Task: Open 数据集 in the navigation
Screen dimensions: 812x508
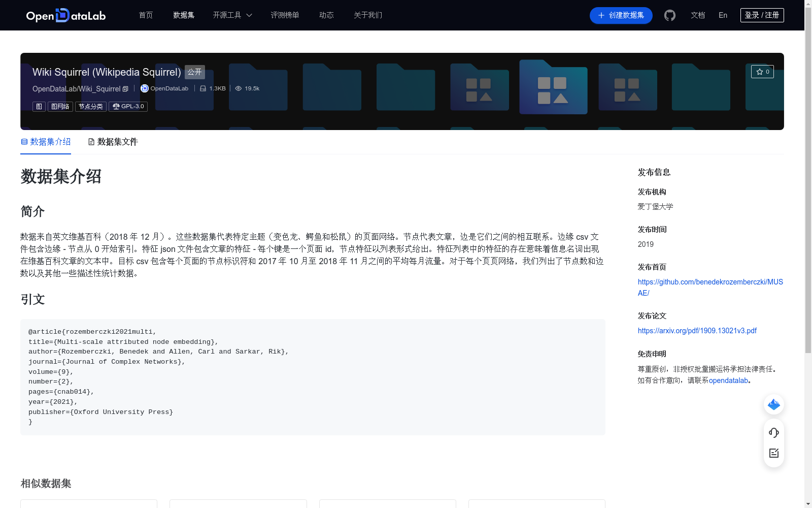Action: [184, 15]
